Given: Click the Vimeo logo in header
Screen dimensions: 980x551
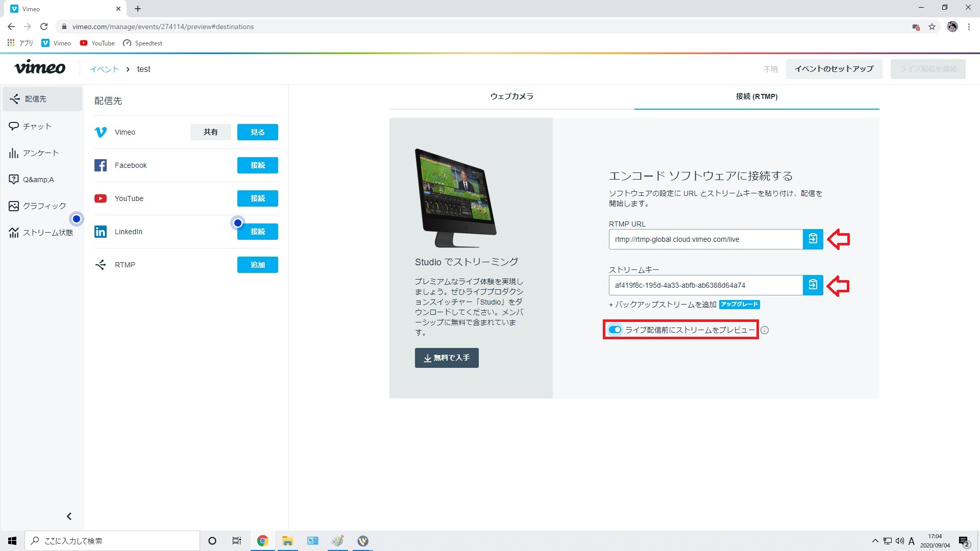Looking at the screenshot, I should pyautogui.click(x=40, y=68).
